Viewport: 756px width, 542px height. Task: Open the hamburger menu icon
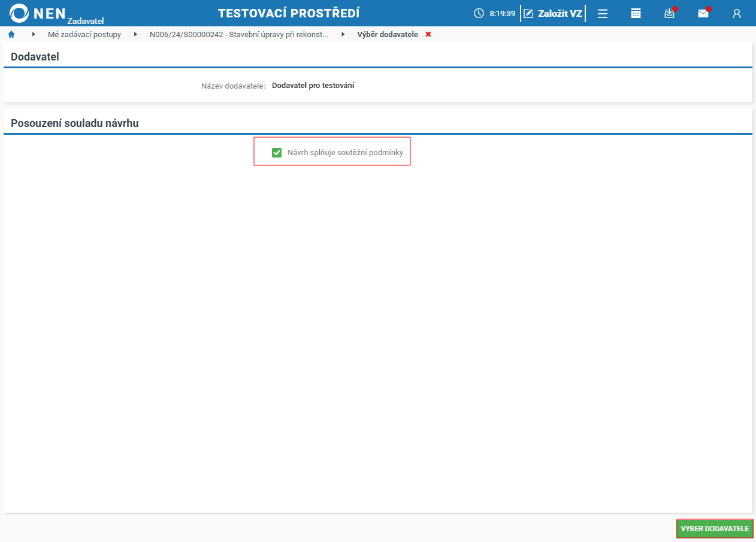click(x=603, y=13)
